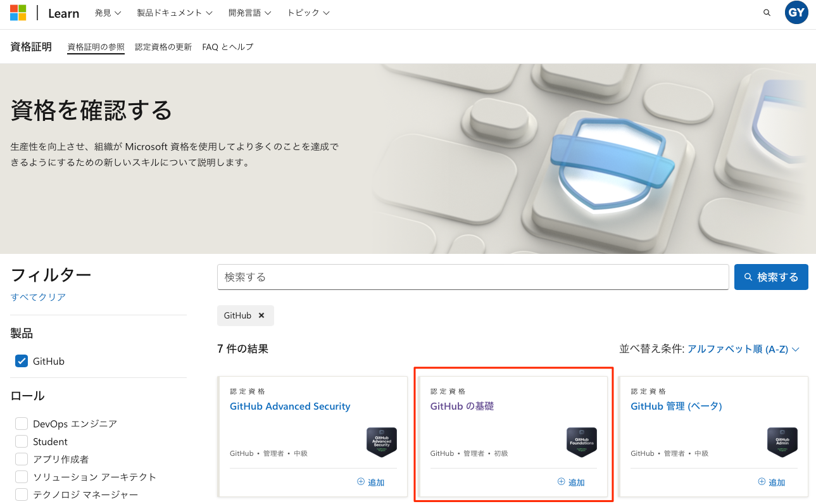Click the 製品 filter heading
816x504 pixels.
pyautogui.click(x=22, y=333)
